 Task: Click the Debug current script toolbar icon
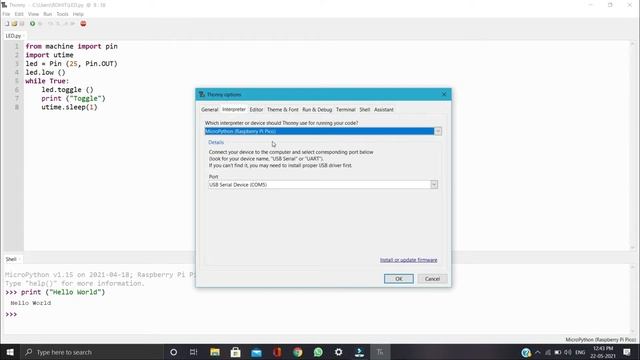coord(40,24)
